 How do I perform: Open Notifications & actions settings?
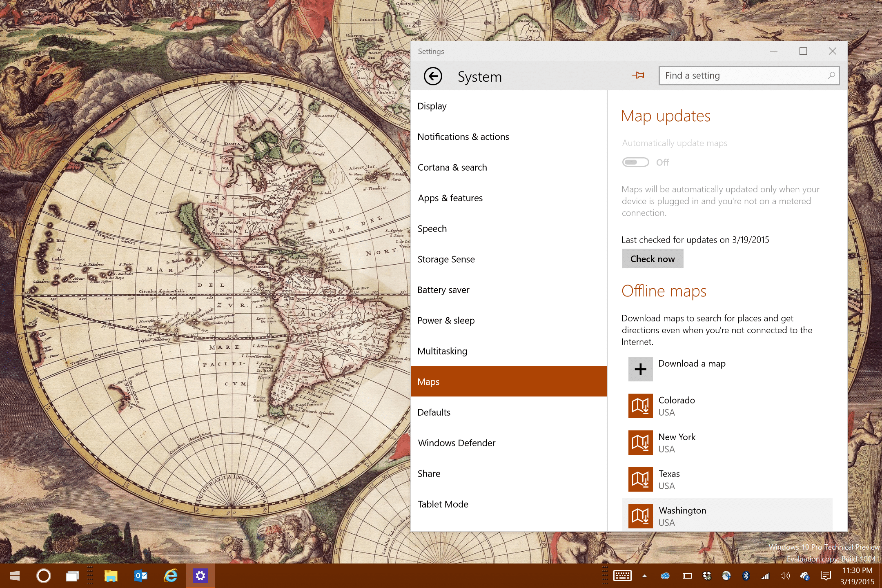(509, 137)
